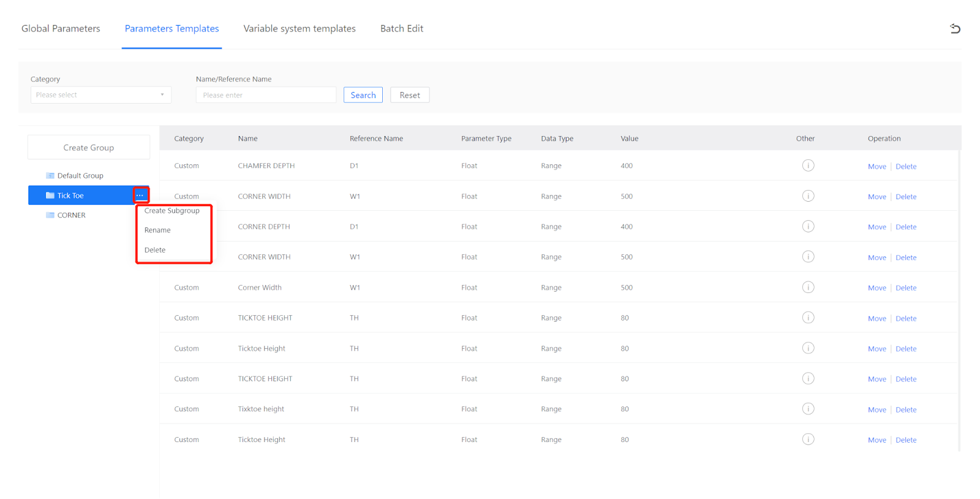
Task: Click the Default Group folder icon
Action: coord(50,176)
